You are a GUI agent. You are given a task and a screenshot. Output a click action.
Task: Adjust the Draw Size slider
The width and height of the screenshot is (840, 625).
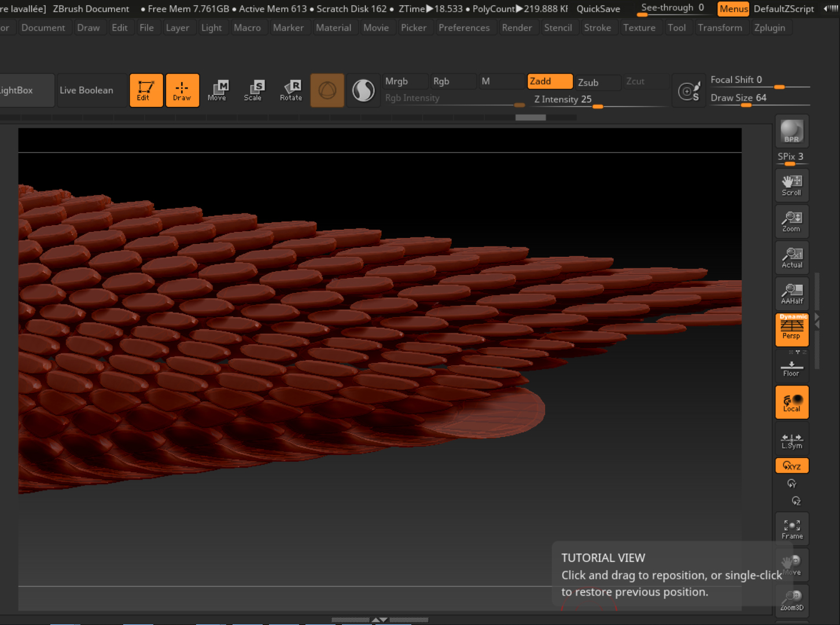(759, 98)
